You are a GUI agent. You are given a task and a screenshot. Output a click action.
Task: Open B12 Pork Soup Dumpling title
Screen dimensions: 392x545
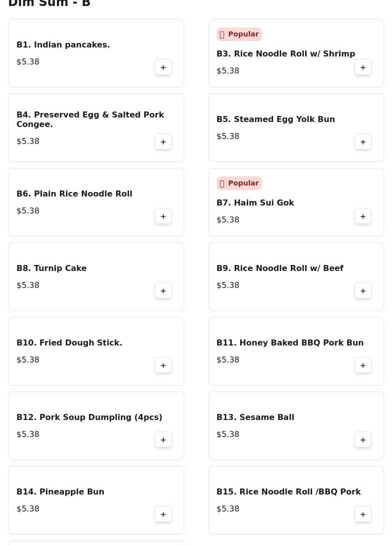89,417
